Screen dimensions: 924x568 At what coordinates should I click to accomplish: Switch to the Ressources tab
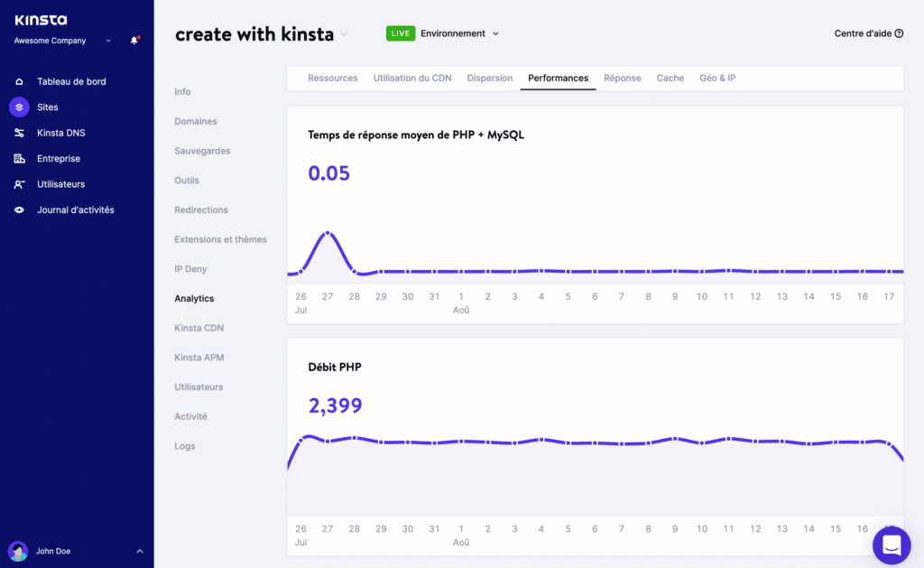[332, 79]
